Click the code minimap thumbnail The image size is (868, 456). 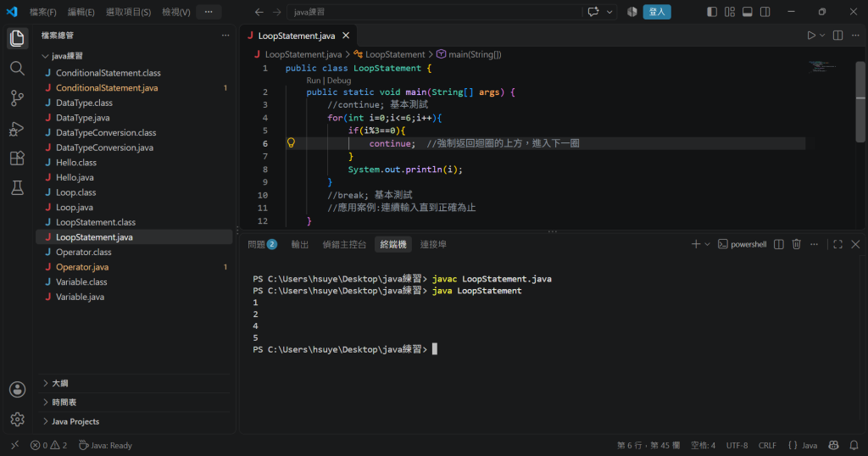point(823,67)
